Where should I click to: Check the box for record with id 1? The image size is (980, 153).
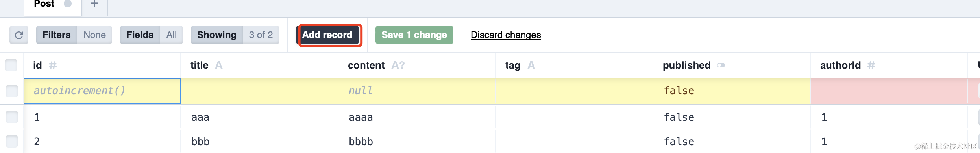pyautogui.click(x=12, y=117)
